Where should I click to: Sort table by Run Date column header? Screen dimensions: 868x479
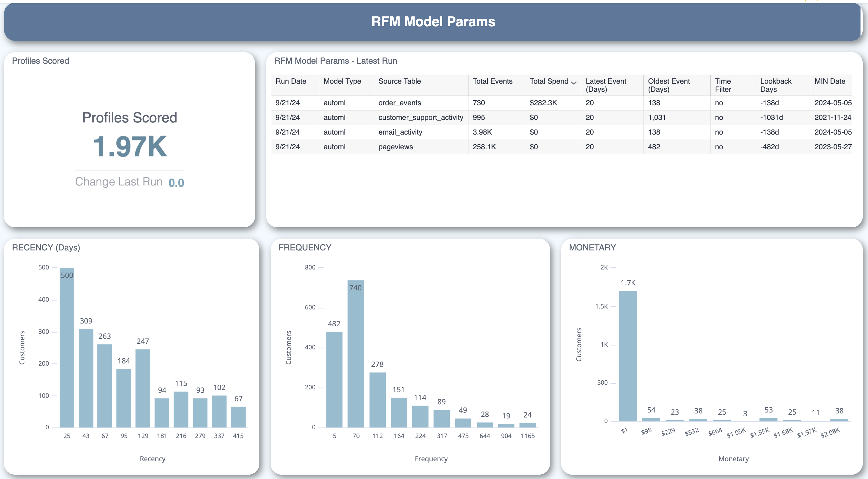click(x=291, y=81)
